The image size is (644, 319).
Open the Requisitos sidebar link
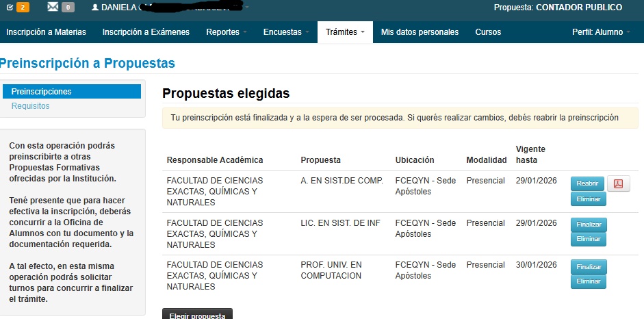click(x=31, y=106)
